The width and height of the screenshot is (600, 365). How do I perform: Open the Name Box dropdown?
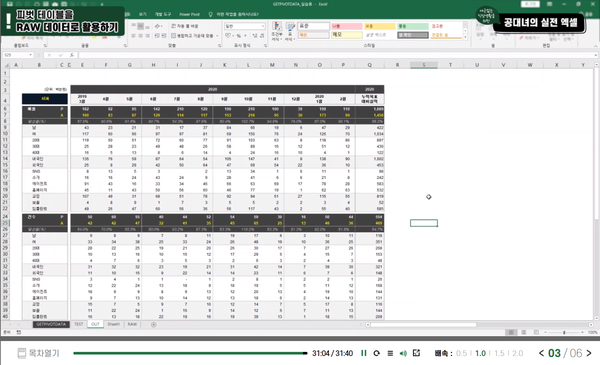(30, 55)
